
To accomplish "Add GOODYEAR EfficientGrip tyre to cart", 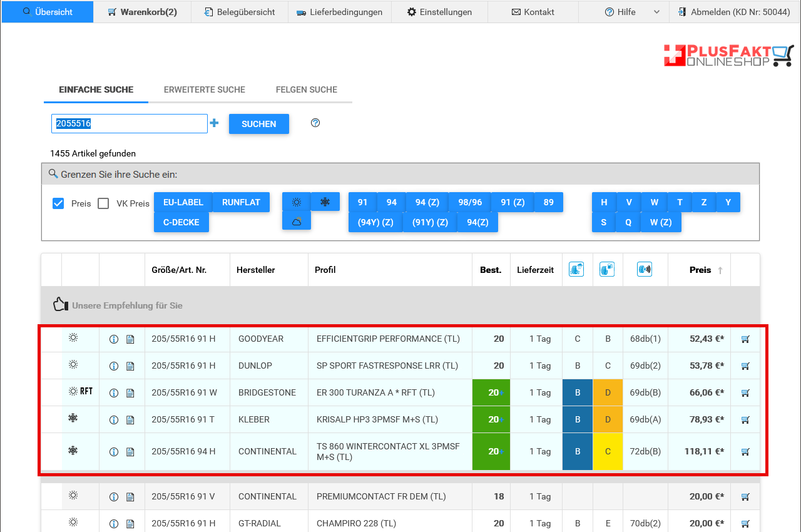I will pos(745,339).
